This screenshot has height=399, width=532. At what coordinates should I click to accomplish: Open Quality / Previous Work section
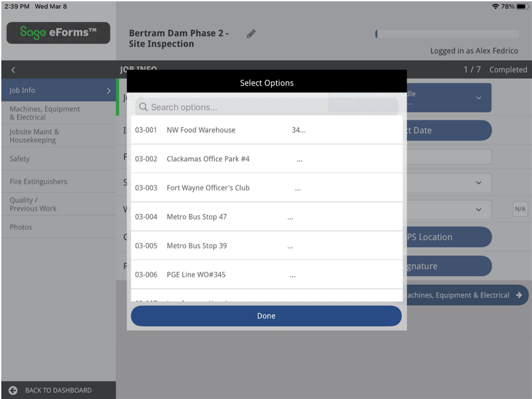(59, 204)
